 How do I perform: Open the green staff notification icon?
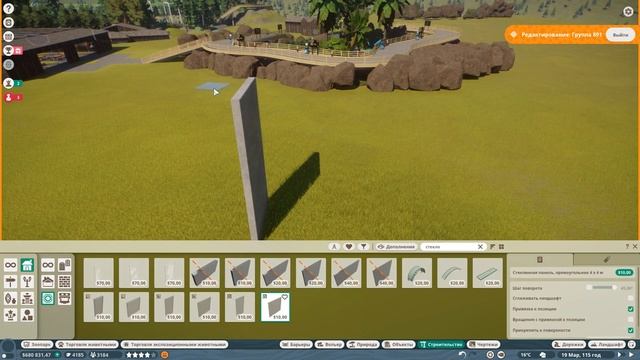(x=9, y=83)
